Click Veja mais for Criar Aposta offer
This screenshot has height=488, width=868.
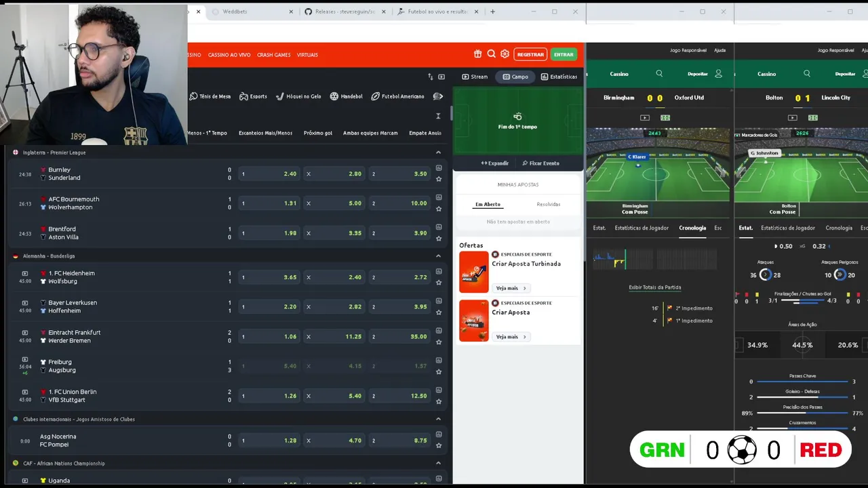[x=511, y=337]
